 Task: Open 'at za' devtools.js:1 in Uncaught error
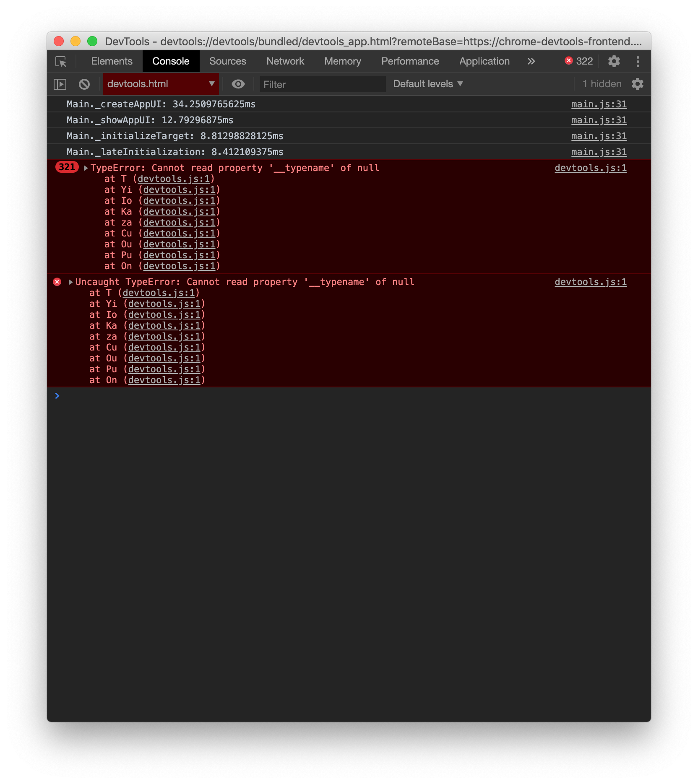164,337
